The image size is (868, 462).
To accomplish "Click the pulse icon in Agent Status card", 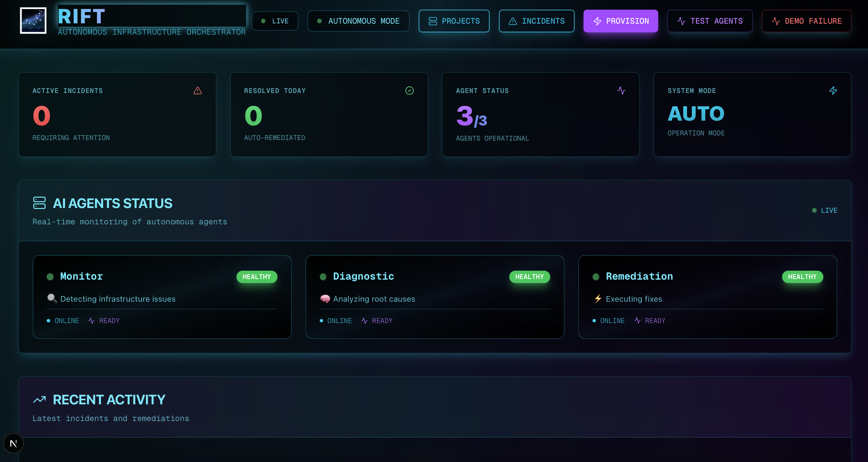I will pos(621,91).
